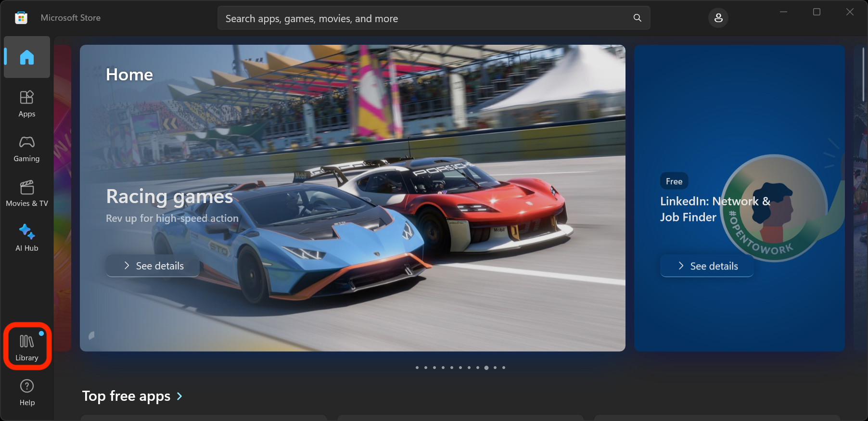
Task: Select the first carousel page dot
Action: coord(417,368)
